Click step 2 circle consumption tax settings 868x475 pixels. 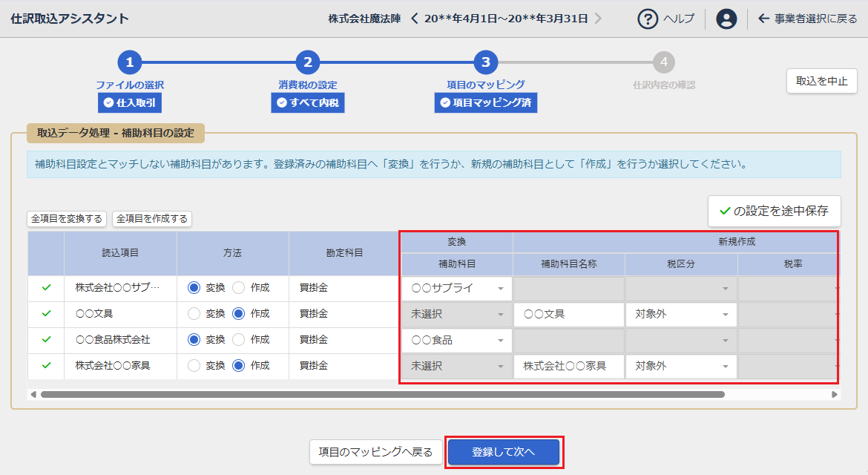[x=308, y=62]
